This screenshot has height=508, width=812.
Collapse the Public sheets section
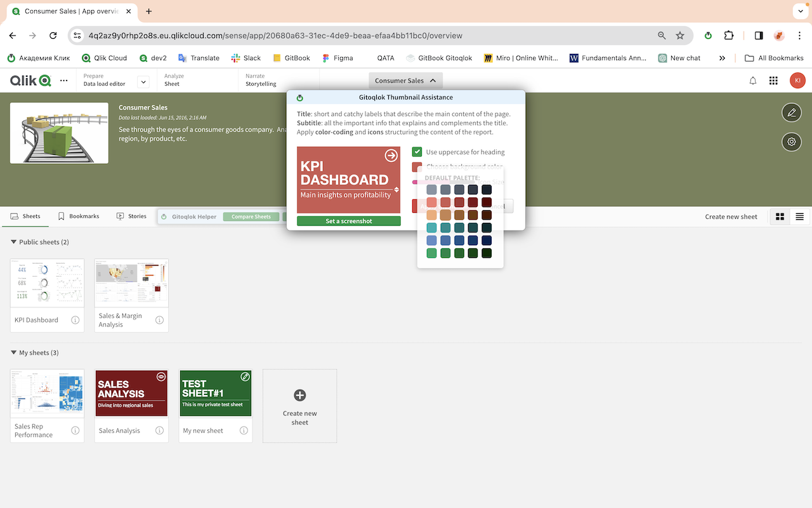[x=14, y=242]
